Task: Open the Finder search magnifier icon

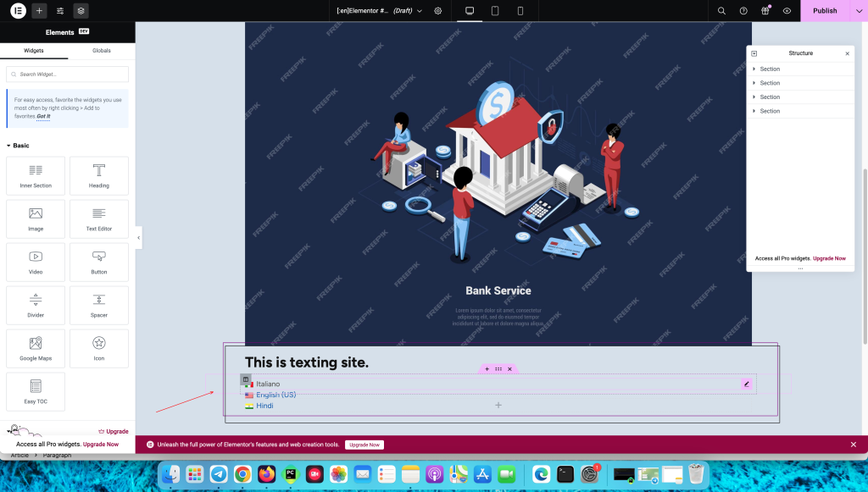Action: pyautogui.click(x=721, y=10)
